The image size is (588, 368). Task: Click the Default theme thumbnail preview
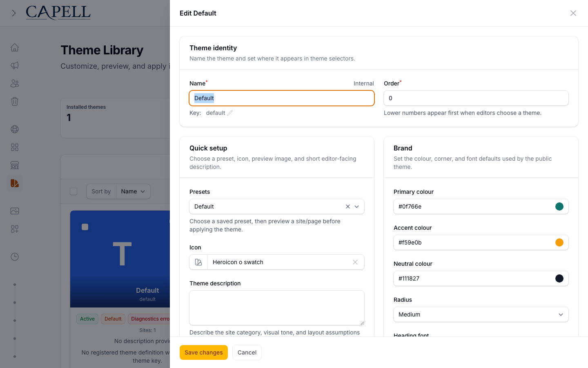(x=120, y=259)
